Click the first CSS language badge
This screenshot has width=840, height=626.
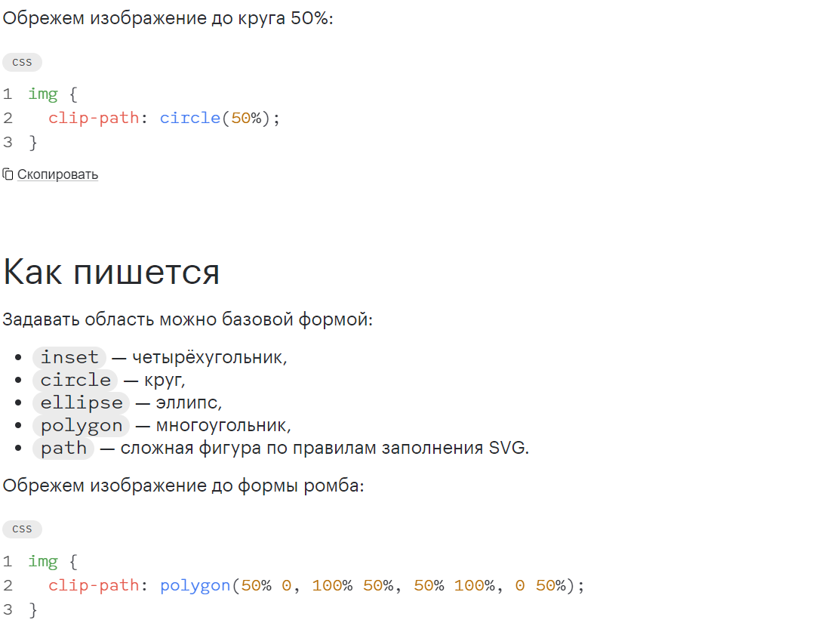[22, 62]
